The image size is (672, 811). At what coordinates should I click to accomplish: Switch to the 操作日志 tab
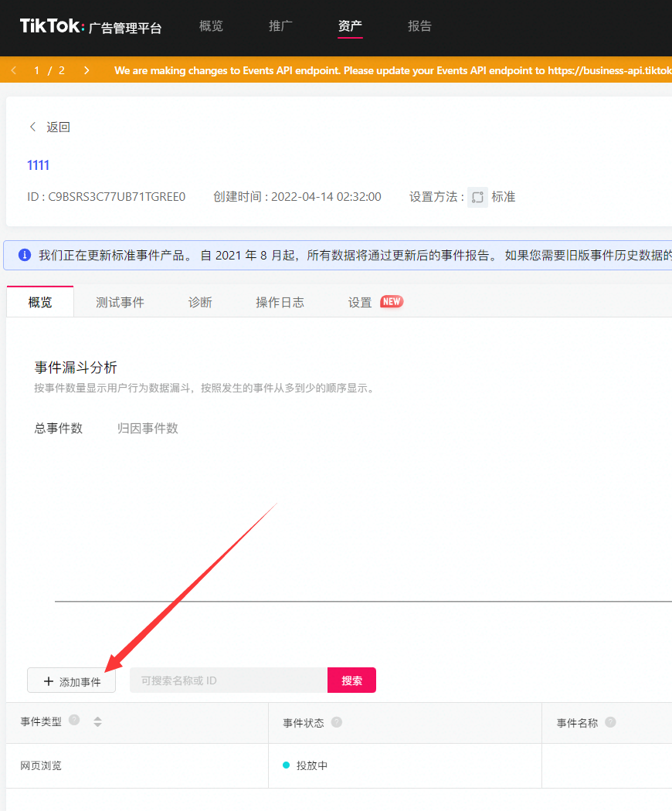pos(280,302)
